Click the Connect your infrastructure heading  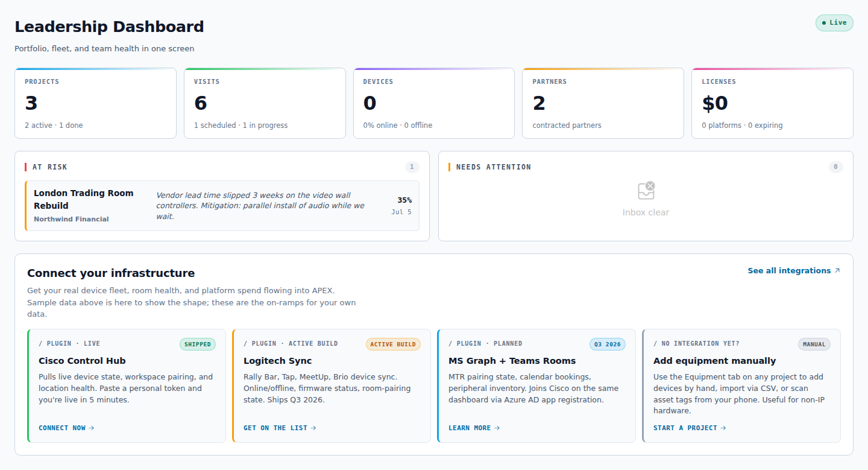111,273
